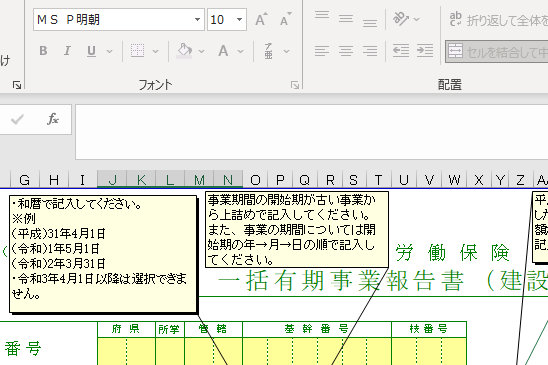
Task: Open fill color dropdown arrow
Action: (x=201, y=51)
